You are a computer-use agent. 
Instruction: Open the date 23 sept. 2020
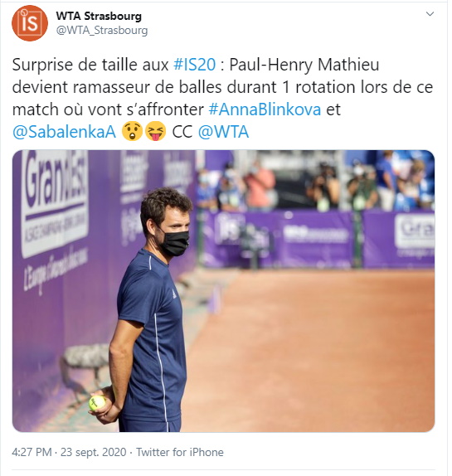[93, 452]
